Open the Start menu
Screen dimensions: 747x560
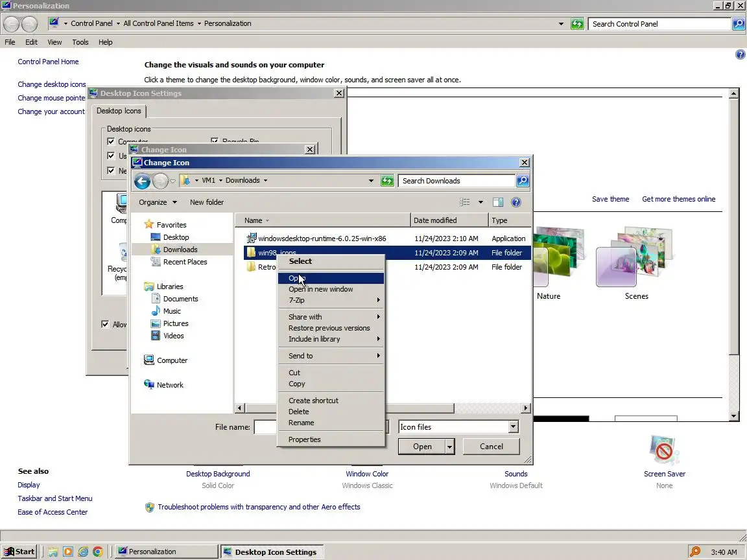pyautogui.click(x=19, y=552)
